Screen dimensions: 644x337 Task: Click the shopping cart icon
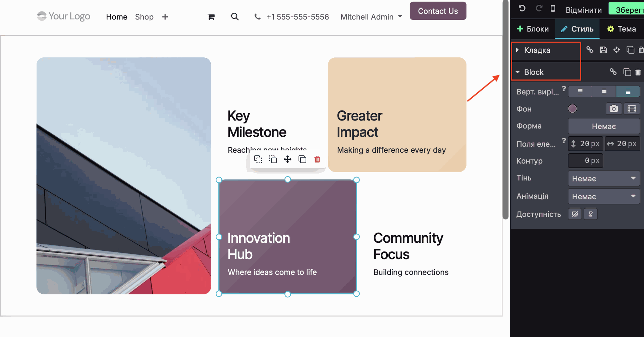[211, 17]
